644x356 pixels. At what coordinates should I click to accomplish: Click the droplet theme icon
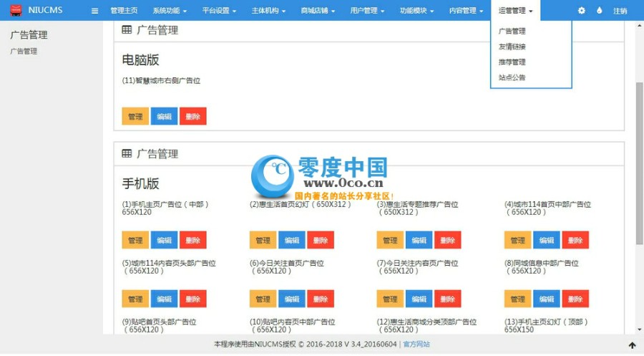pyautogui.click(x=599, y=10)
